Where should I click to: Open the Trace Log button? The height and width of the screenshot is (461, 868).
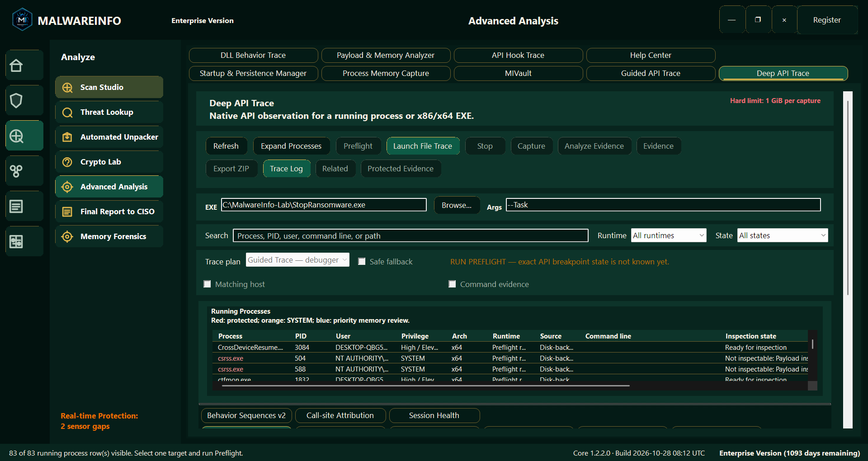(x=286, y=169)
